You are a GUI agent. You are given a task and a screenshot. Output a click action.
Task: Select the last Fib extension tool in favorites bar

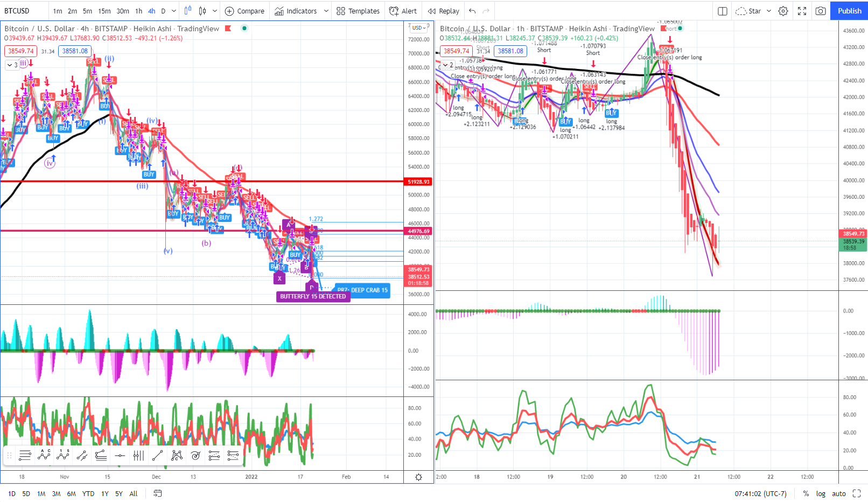(x=233, y=456)
